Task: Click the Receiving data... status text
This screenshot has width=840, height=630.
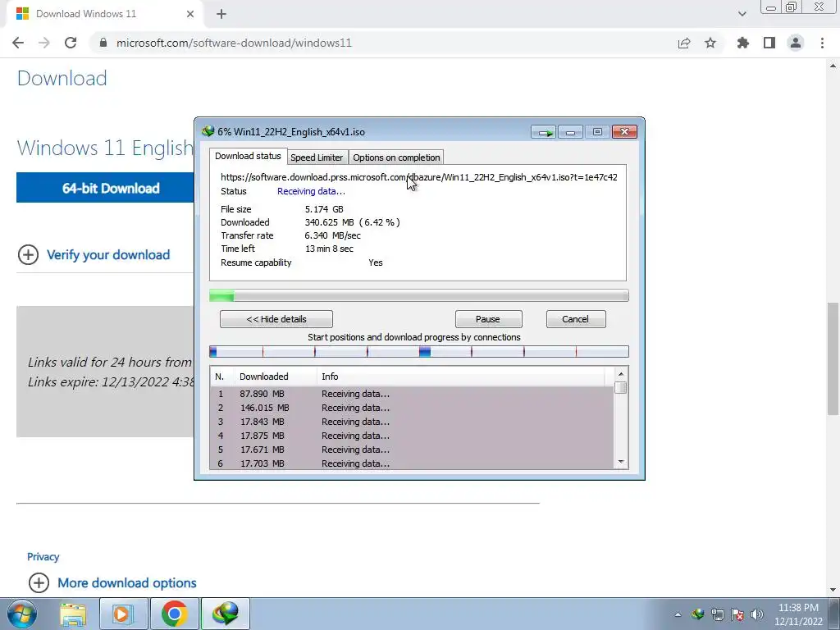Action: click(311, 191)
